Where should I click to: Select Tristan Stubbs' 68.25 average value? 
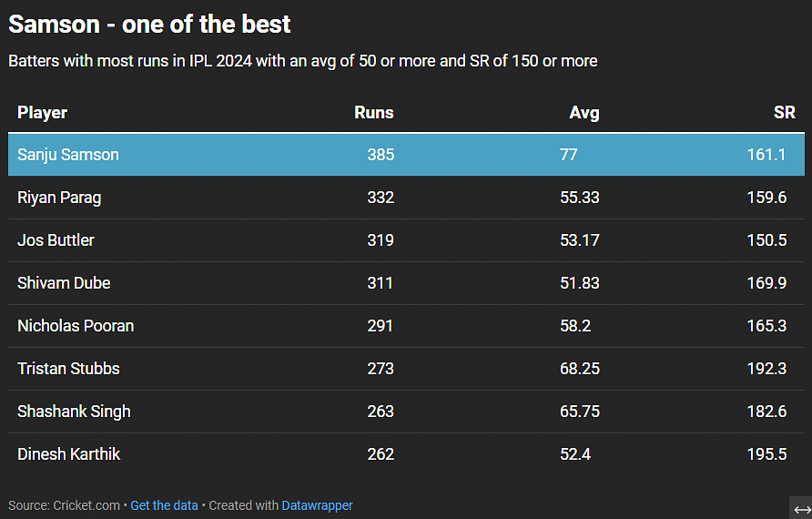click(580, 369)
